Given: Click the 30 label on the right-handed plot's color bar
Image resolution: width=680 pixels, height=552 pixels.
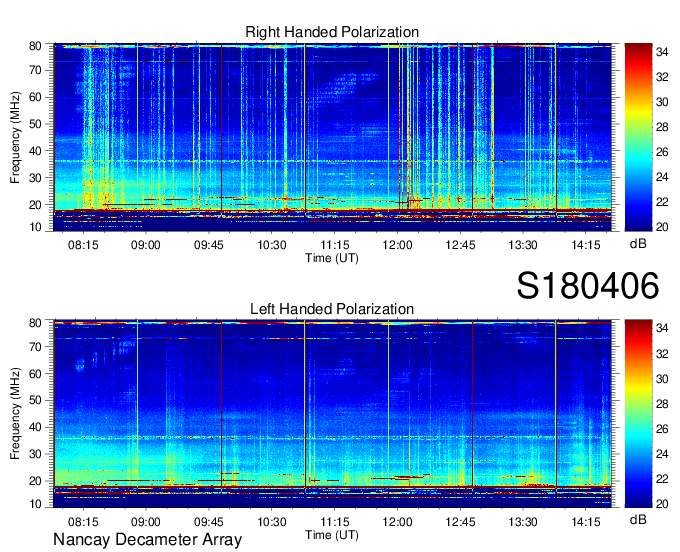Looking at the screenshot, I should (x=662, y=102).
